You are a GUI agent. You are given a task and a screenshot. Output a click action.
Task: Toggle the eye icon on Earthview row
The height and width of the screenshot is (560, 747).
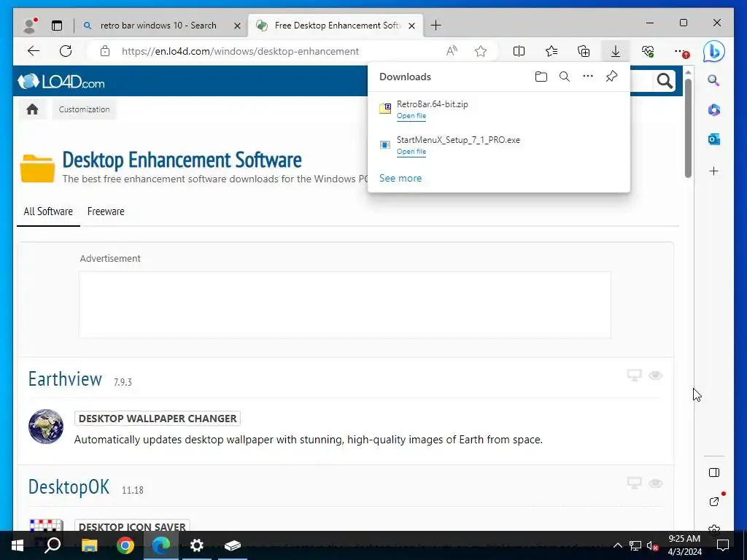pyautogui.click(x=656, y=376)
